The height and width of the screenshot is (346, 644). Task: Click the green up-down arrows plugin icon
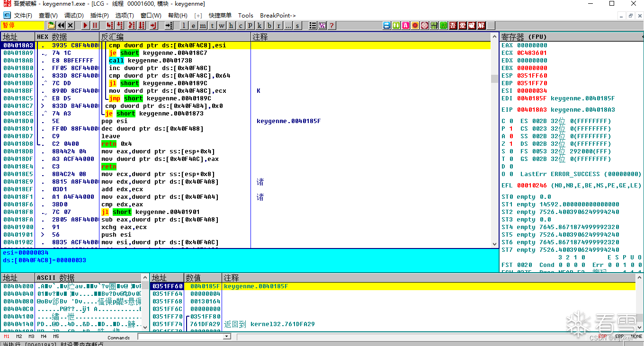pos(396,26)
